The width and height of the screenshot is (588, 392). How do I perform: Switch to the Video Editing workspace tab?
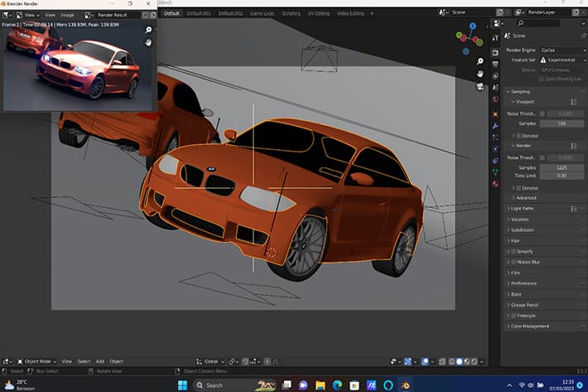350,13
